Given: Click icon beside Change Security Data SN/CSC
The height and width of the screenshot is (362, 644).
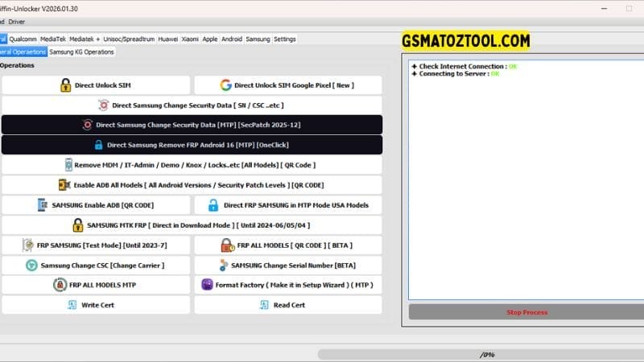Looking at the screenshot, I should (x=104, y=105).
